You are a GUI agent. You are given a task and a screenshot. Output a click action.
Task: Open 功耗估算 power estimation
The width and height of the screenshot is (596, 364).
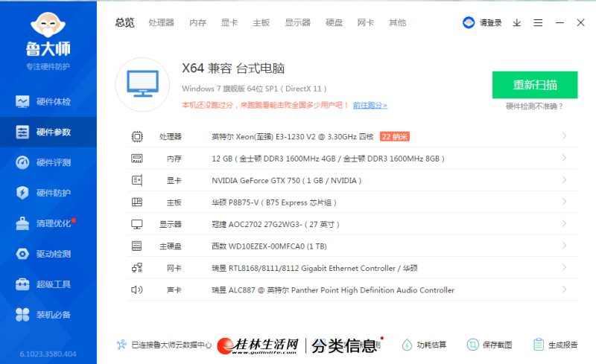(425, 345)
